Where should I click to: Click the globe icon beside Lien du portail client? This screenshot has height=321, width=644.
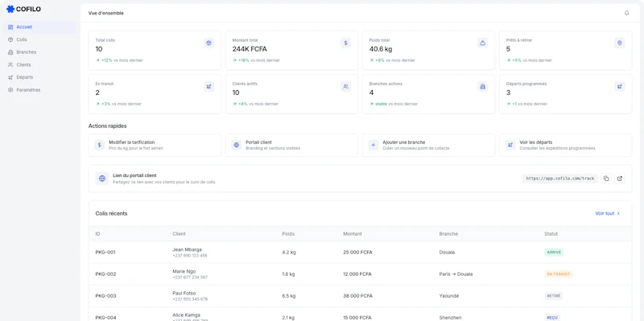pos(102,179)
